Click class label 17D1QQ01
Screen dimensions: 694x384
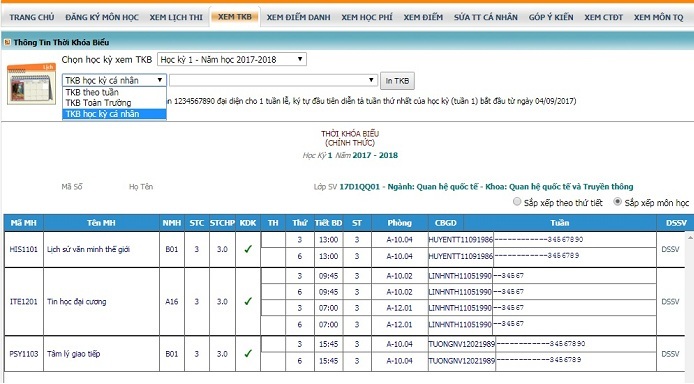click(359, 187)
